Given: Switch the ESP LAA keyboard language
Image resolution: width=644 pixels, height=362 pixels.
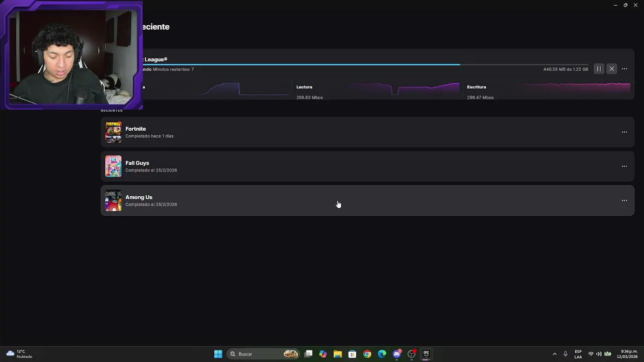Looking at the screenshot, I should pyautogui.click(x=578, y=354).
